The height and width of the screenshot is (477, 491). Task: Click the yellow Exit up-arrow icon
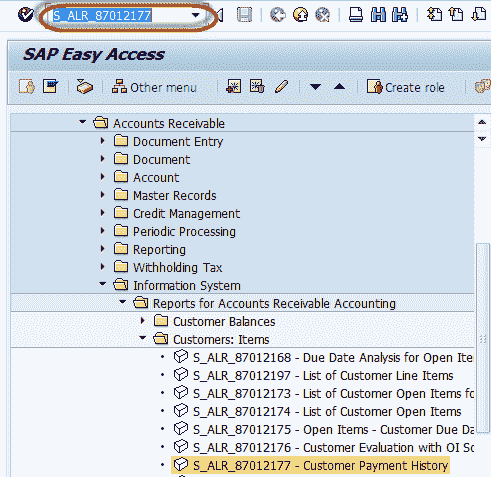[300, 15]
